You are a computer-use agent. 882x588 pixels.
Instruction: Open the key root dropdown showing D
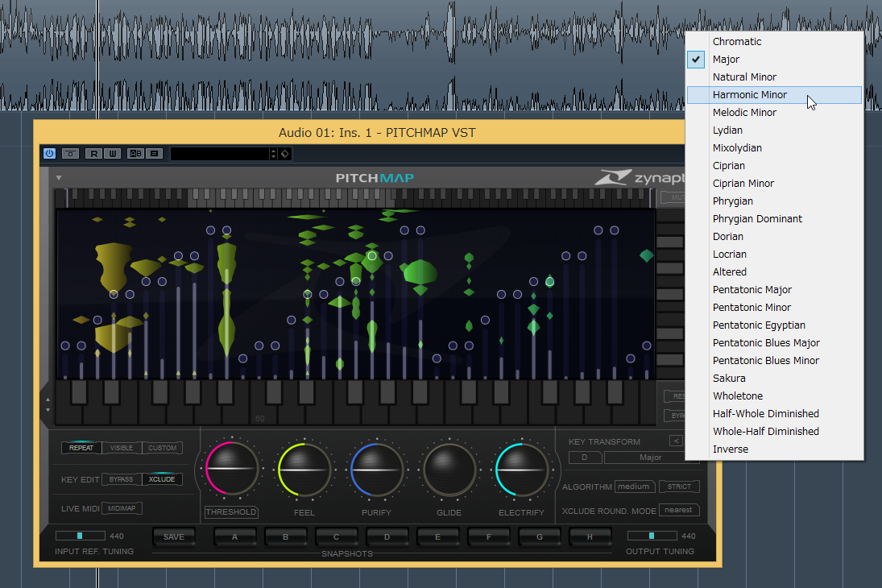click(x=585, y=458)
